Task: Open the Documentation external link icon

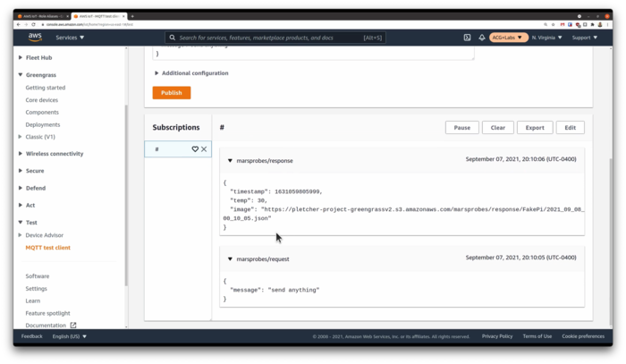Action: pyautogui.click(x=73, y=326)
